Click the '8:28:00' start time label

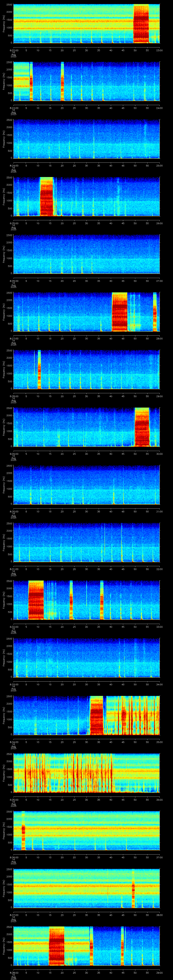14,396
